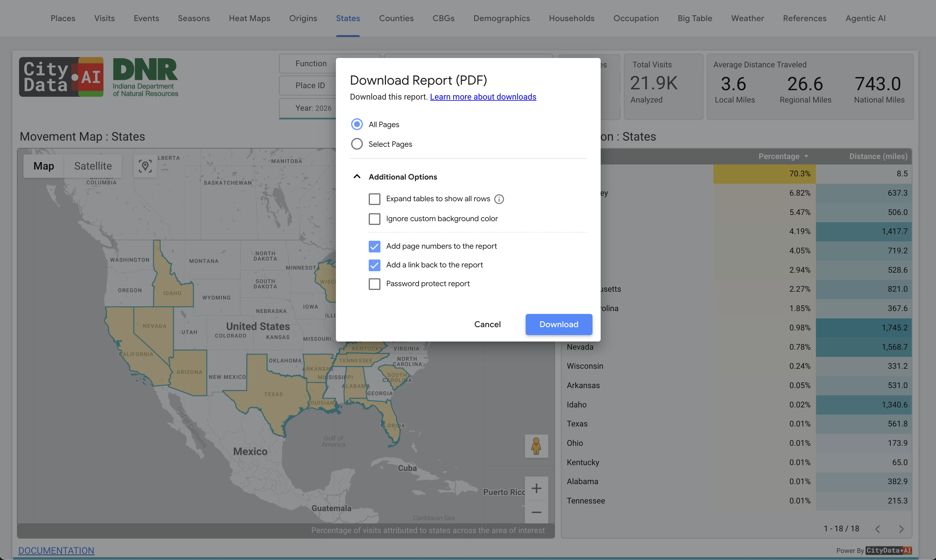Click the Idaho row in table
Viewport: 936px width, 560px height.
(737, 404)
